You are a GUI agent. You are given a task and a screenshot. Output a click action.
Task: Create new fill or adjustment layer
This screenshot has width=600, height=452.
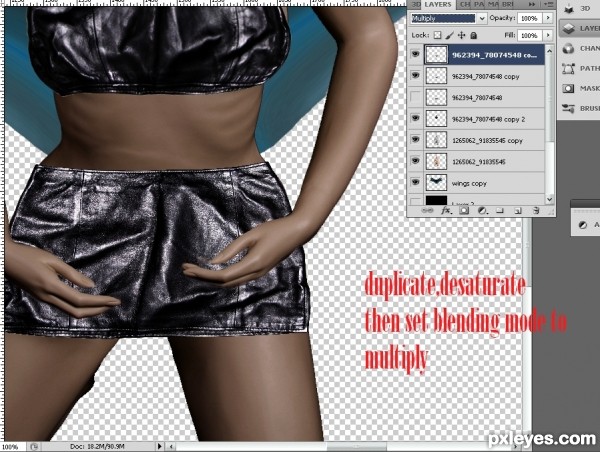(483, 210)
